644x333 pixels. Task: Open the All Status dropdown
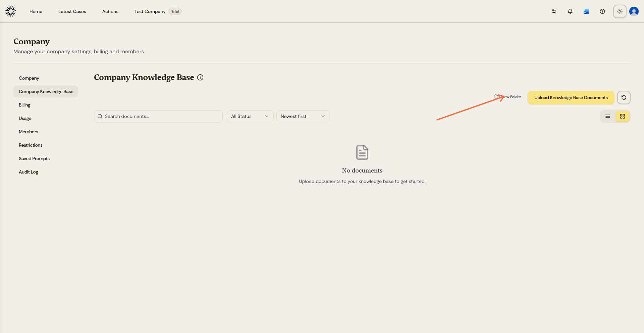coord(250,116)
